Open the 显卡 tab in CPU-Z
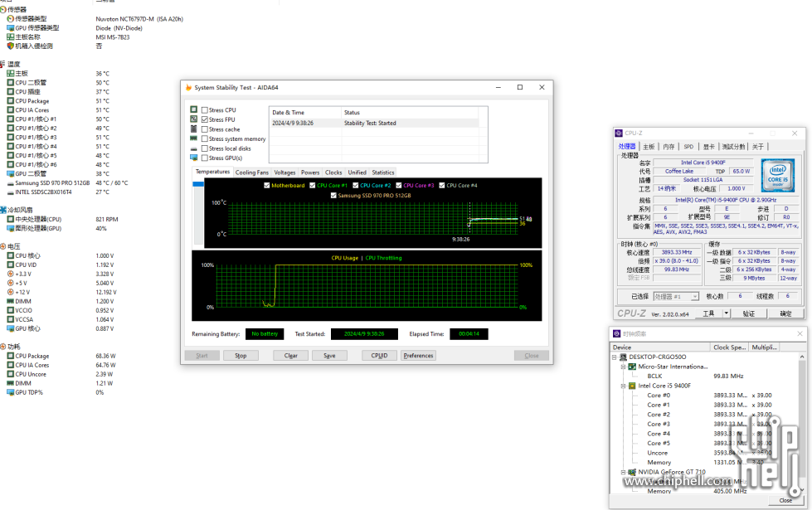The width and height of the screenshot is (812, 510). (x=709, y=147)
